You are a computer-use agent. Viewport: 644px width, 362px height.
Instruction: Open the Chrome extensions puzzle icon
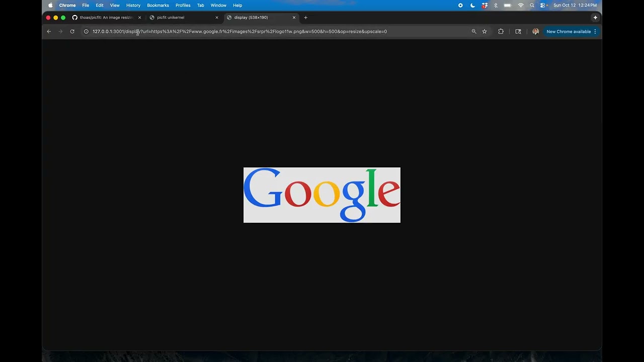[x=501, y=32]
